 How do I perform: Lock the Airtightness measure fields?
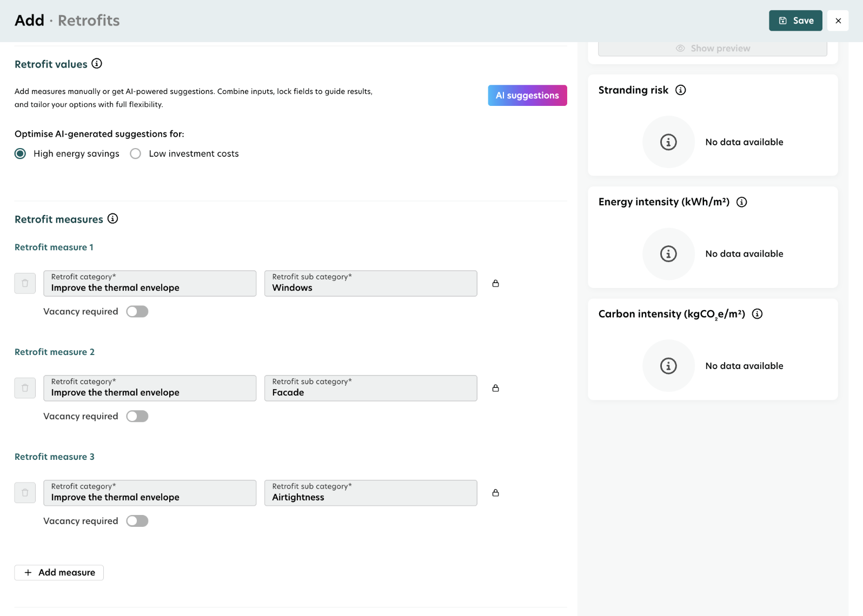pos(495,493)
